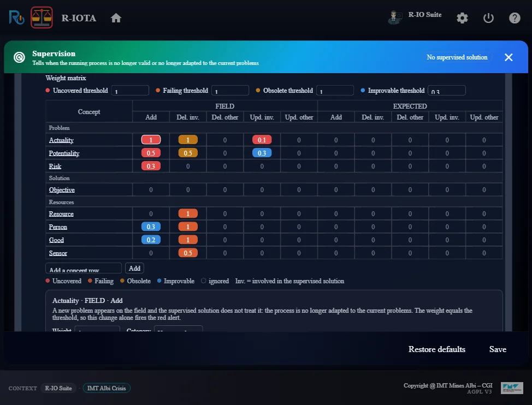Click the power logout icon

pyautogui.click(x=488, y=17)
